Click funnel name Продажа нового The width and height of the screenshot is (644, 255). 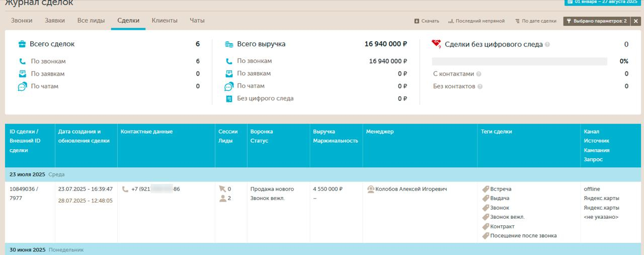pyautogui.click(x=272, y=189)
